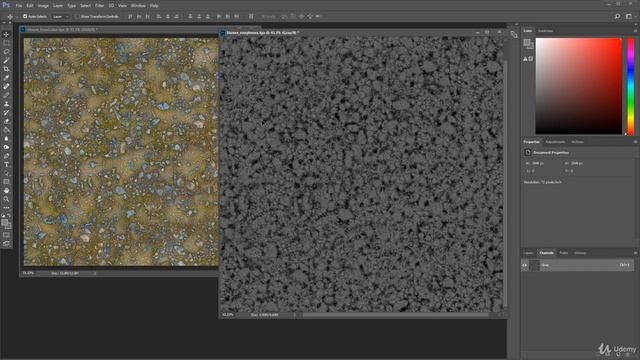Toggle the Auto-Select checkbox
Viewport: 640px width, 360px height.
[25, 16]
